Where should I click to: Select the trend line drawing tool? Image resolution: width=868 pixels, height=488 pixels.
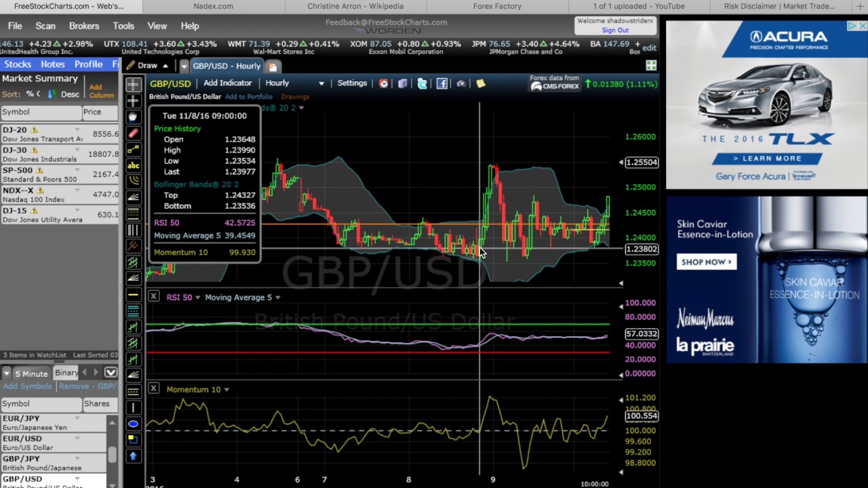(133, 149)
